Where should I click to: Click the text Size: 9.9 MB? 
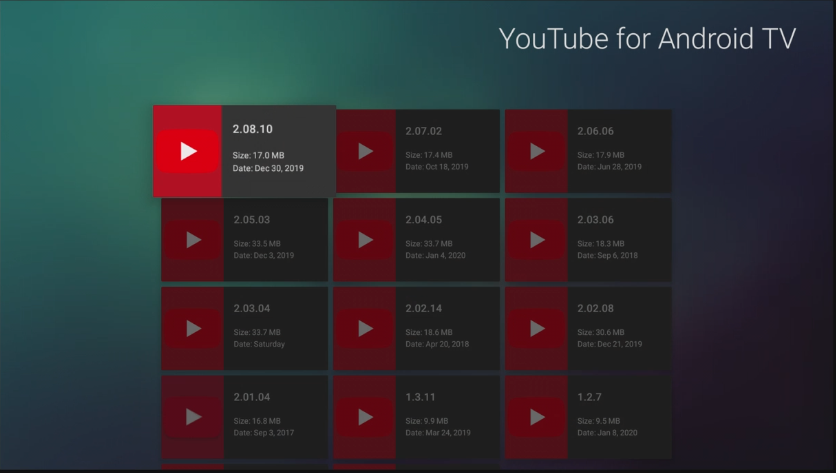coord(427,420)
